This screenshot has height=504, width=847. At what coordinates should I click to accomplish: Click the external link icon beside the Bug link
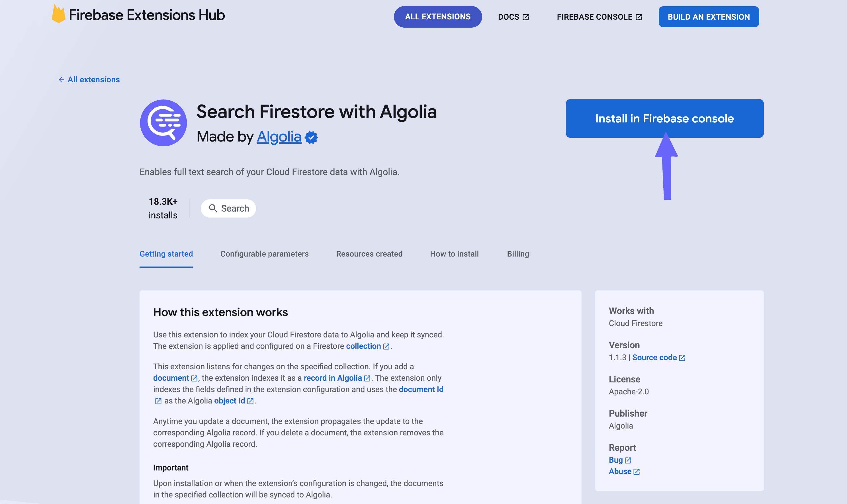coord(628,460)
